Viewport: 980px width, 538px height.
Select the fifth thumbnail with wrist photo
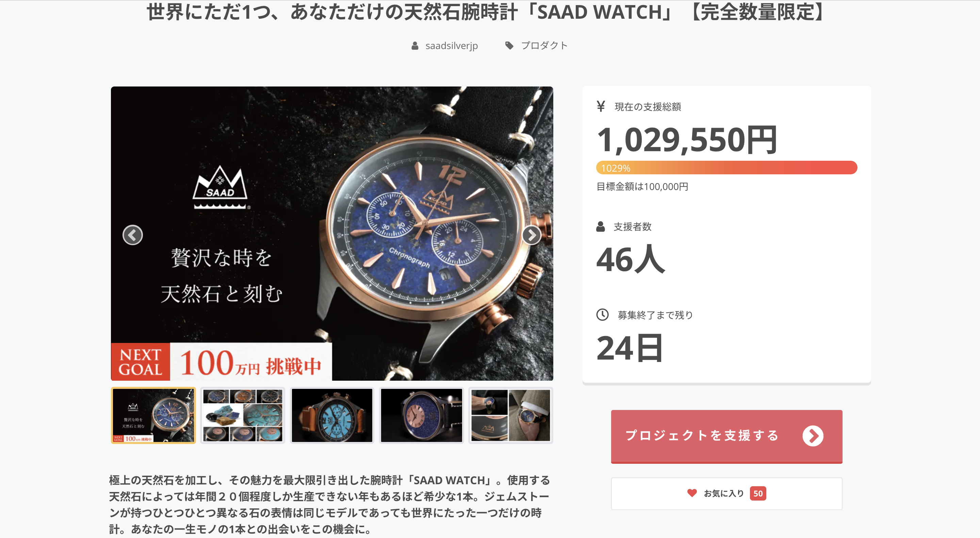(510, 415)
